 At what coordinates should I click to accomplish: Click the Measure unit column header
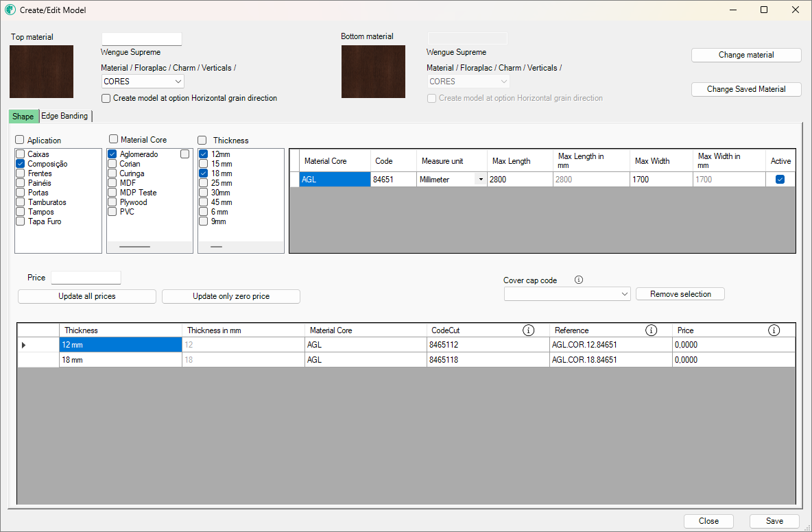[451, 161]
